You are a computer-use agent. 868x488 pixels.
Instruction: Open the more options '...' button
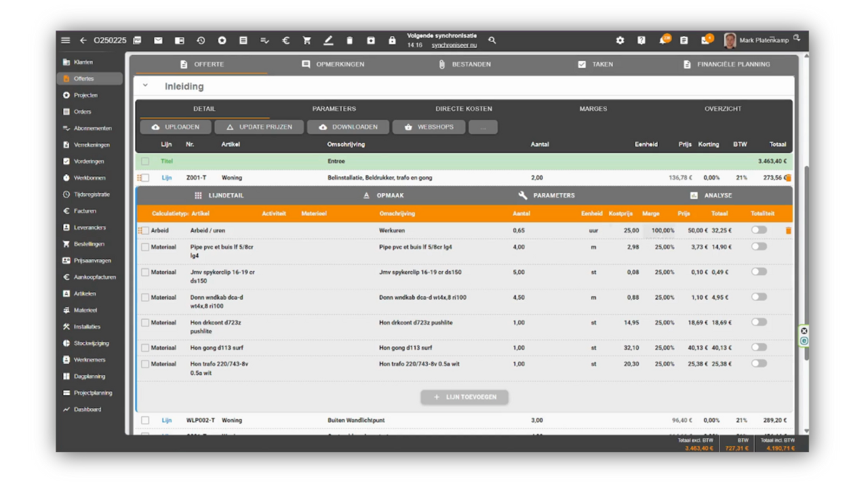pyautogui.click(x=483, y=127)
